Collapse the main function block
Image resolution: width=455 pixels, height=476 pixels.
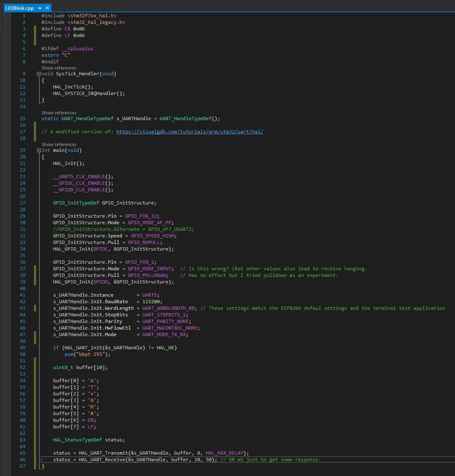[x=39, y=150]
